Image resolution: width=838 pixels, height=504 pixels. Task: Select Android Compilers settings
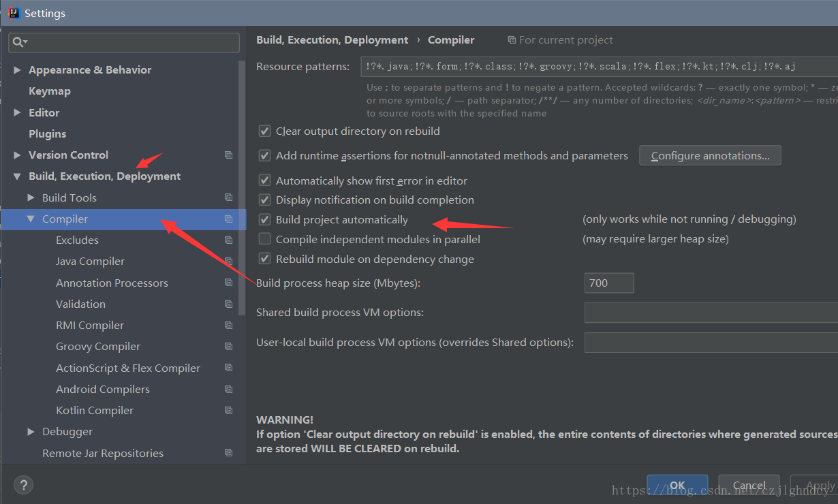[x=103, y=390]
